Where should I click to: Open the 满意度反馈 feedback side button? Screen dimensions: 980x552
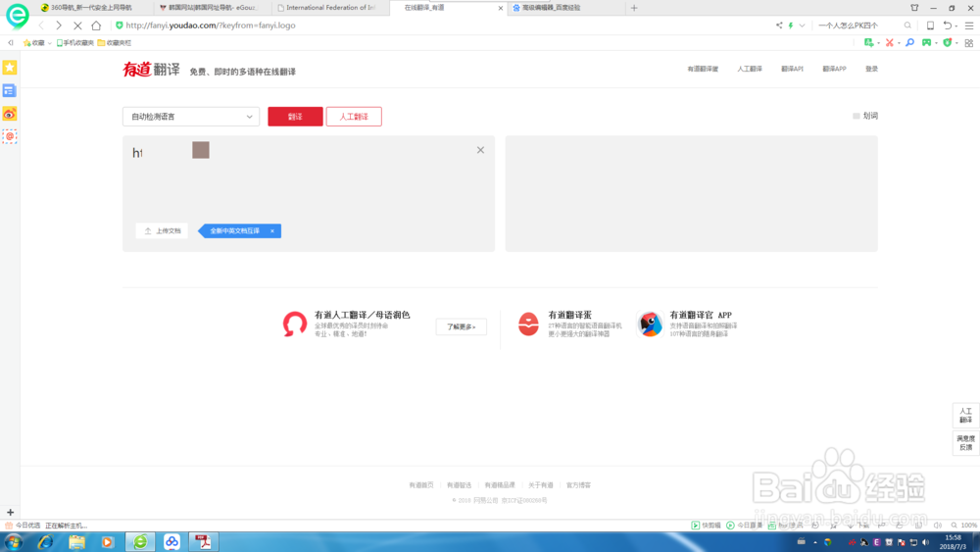965,442
